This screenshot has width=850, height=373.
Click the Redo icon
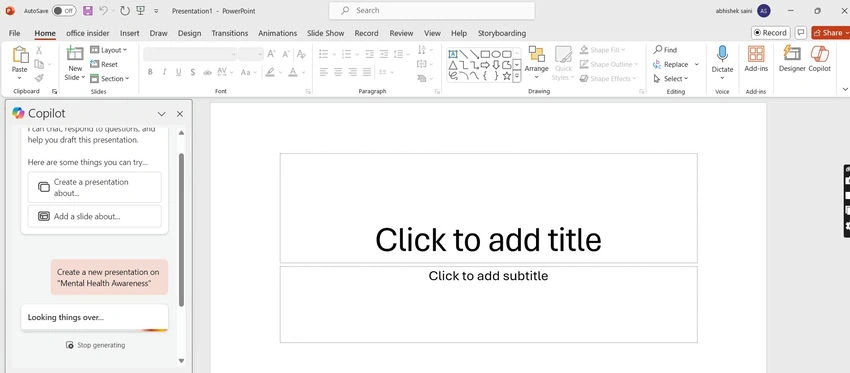point(125,11)
